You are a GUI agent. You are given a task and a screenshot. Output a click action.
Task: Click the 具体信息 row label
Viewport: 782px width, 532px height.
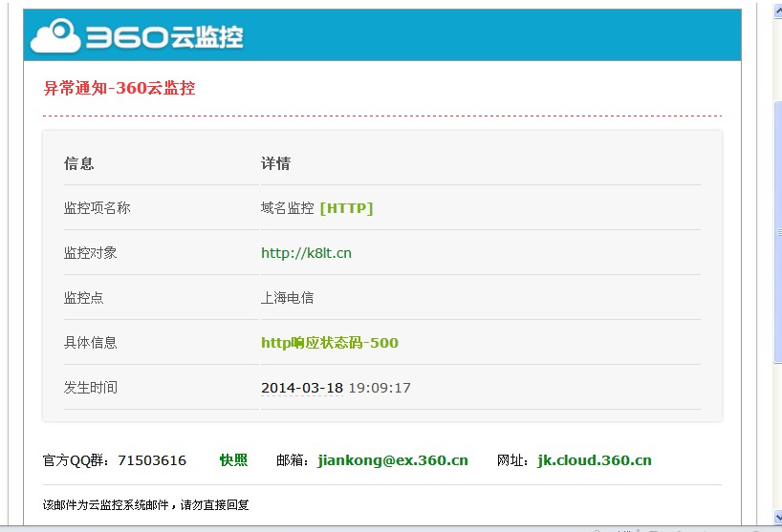90,343
